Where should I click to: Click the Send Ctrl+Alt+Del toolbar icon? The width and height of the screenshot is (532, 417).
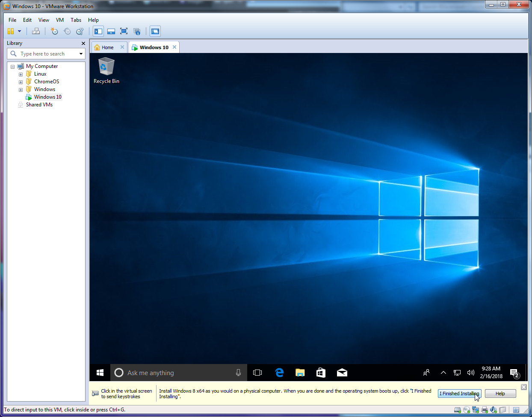tap(36, 31)
